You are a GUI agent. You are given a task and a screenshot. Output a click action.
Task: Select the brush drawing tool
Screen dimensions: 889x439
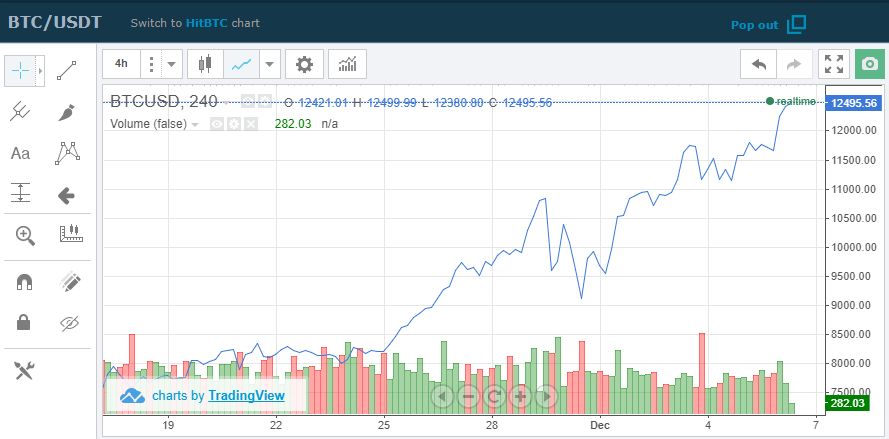click(x=68, y=112)
